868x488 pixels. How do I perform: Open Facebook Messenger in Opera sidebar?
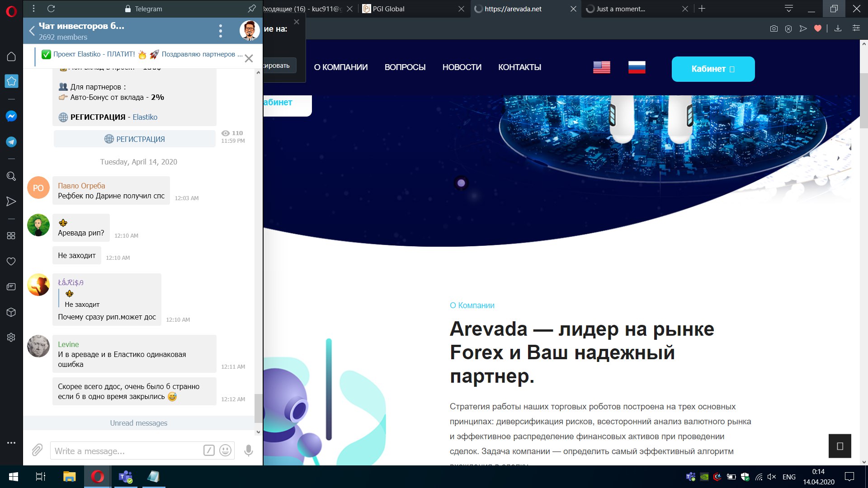coord(11,116)
